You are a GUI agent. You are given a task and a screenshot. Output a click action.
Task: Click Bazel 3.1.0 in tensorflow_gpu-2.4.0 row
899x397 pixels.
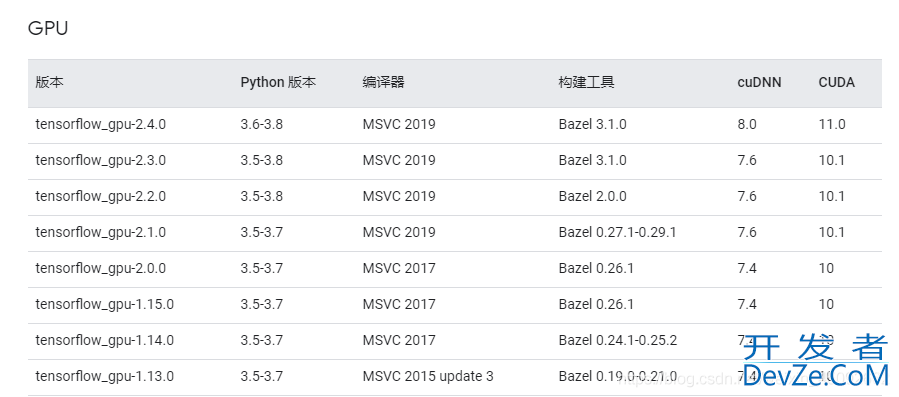(593, 124)
